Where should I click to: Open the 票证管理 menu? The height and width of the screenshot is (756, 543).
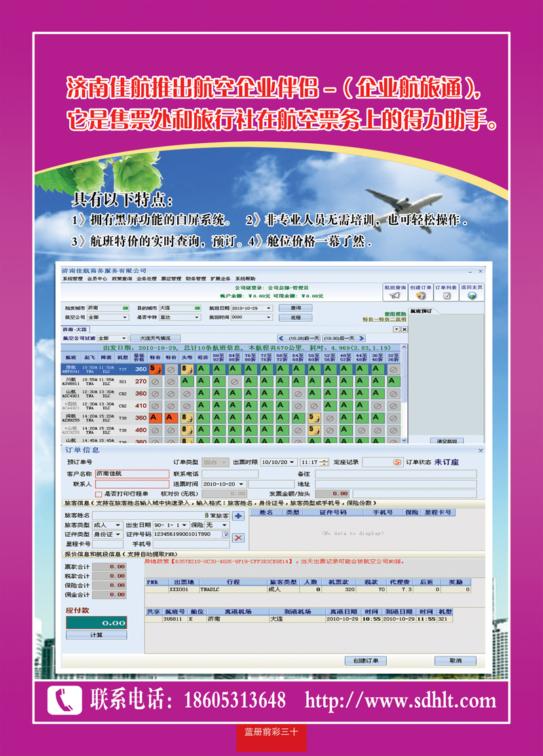point(171,279)
